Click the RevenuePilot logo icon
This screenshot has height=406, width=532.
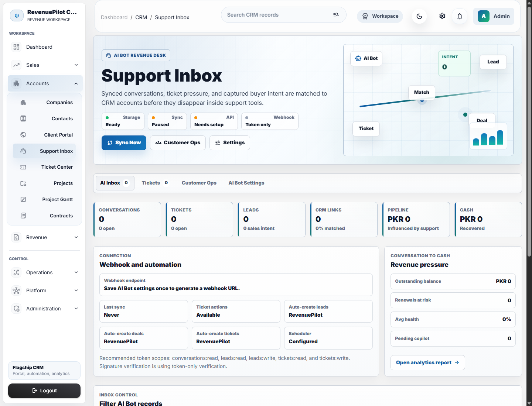(17, 16)
